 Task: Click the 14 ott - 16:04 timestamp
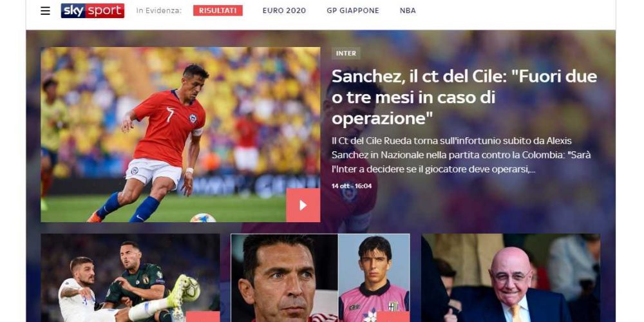coord(352,186)
